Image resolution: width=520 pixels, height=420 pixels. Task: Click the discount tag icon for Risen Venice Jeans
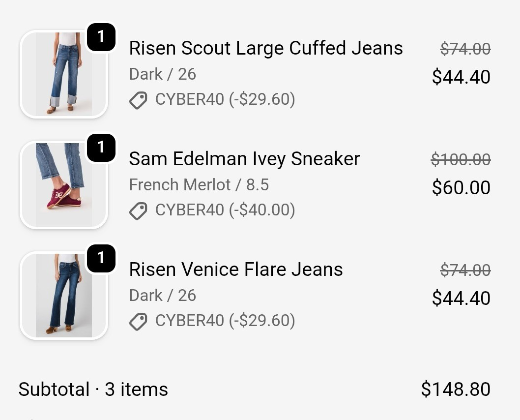click(139, 321)
